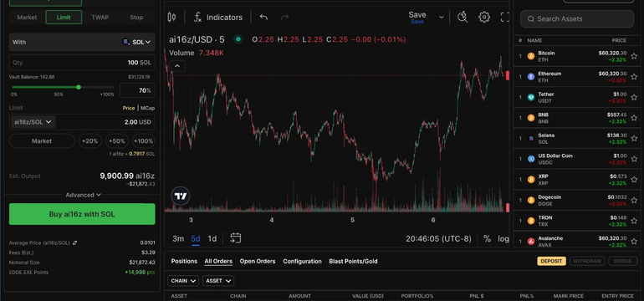
Task: Open the ai16z/SOL pair dropdown
Action: click(33, 122)
